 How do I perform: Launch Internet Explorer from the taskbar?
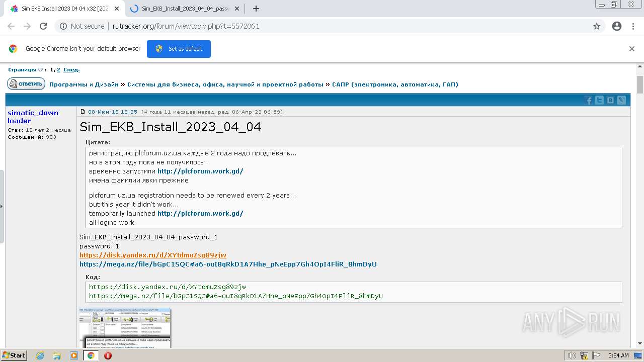click(40, 355)
